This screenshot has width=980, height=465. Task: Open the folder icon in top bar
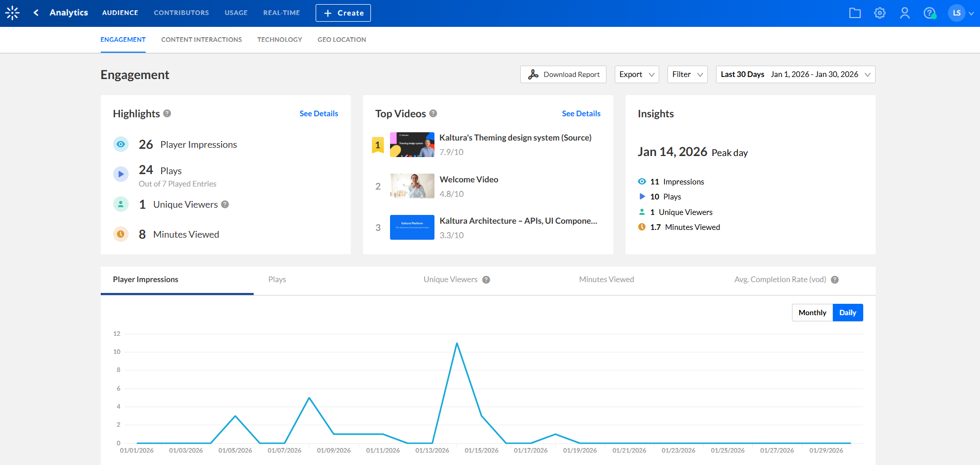(855, 13)
